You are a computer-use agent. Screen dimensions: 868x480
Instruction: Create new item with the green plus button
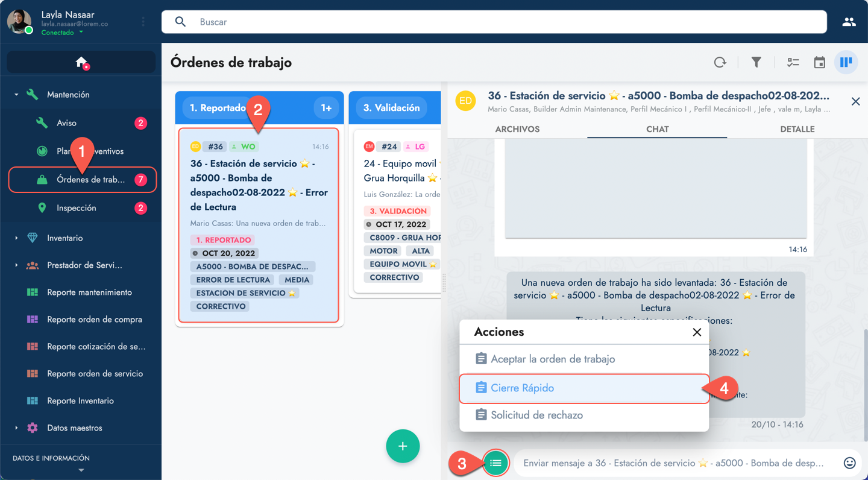coord(403,446)
